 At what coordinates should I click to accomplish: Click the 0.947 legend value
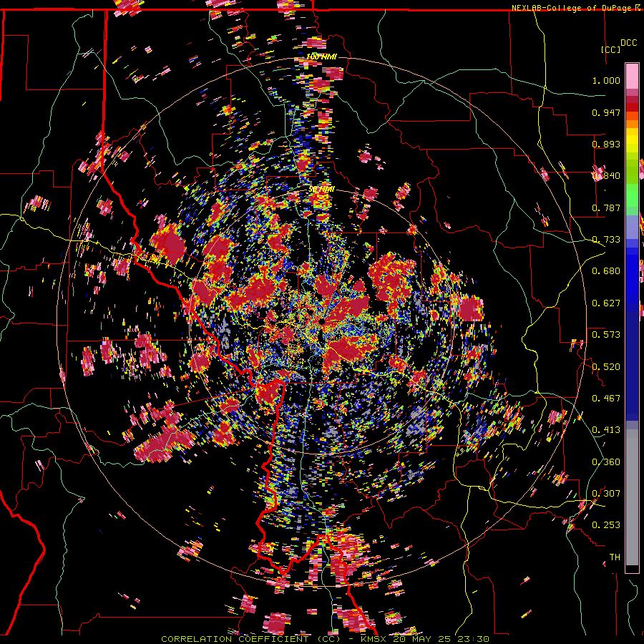point(606,112)
